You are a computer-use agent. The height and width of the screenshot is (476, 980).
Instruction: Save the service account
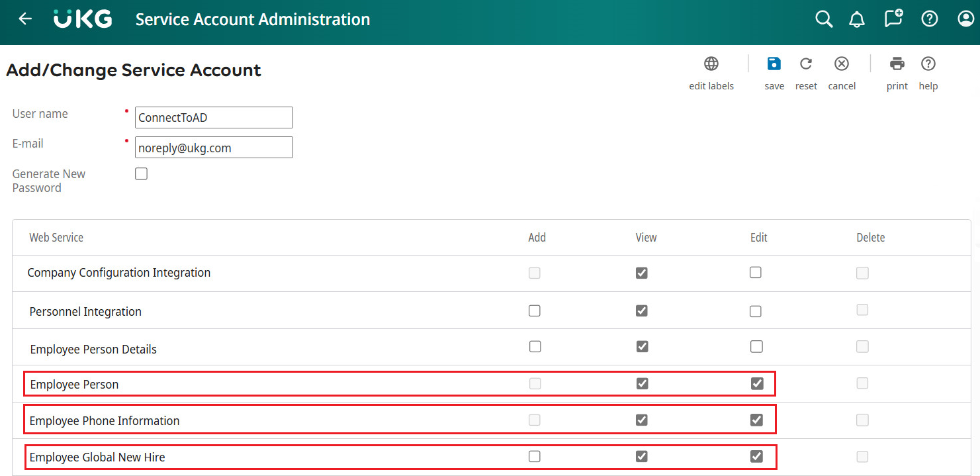pos(774,64)
